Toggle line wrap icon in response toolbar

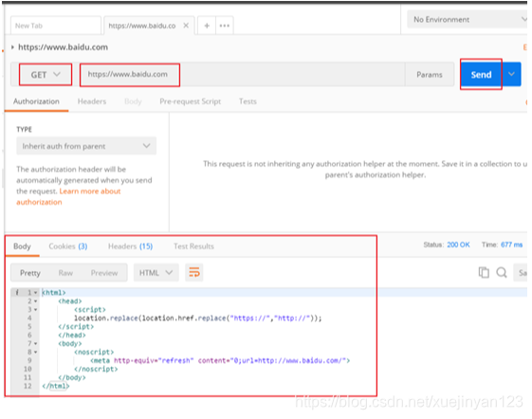[x=194, y=272]
